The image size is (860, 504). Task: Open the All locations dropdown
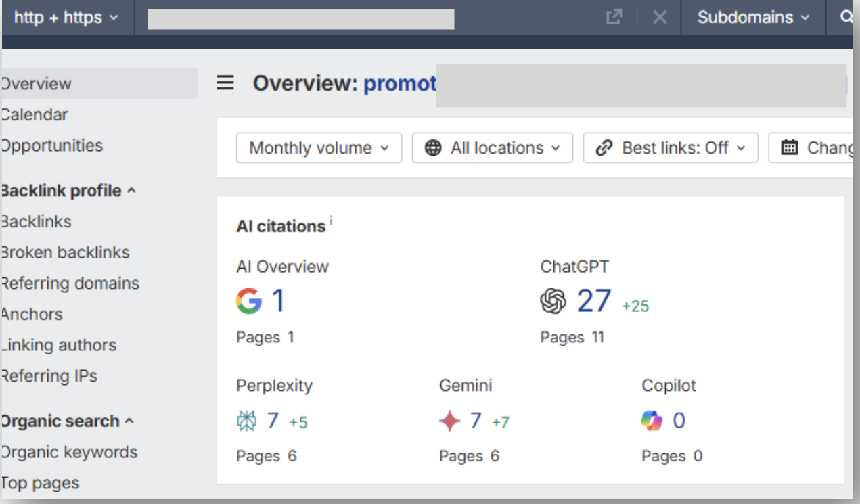[x=493, y=147]
